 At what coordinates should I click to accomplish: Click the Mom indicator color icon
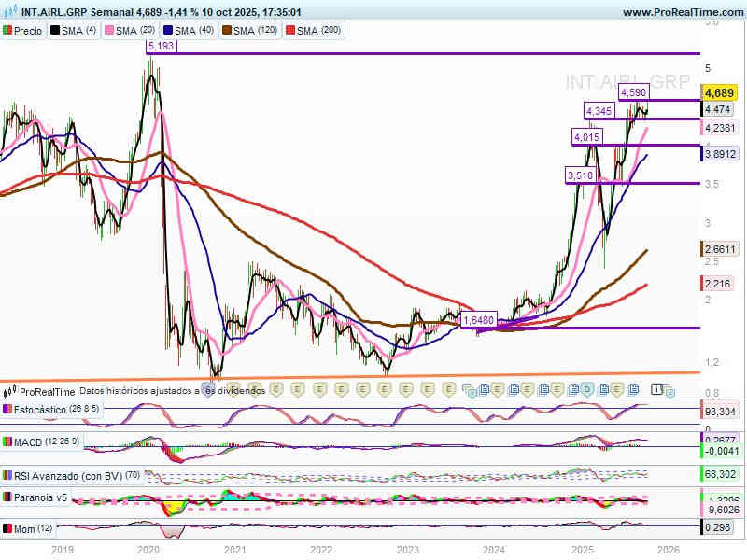(x=8, y=529)
